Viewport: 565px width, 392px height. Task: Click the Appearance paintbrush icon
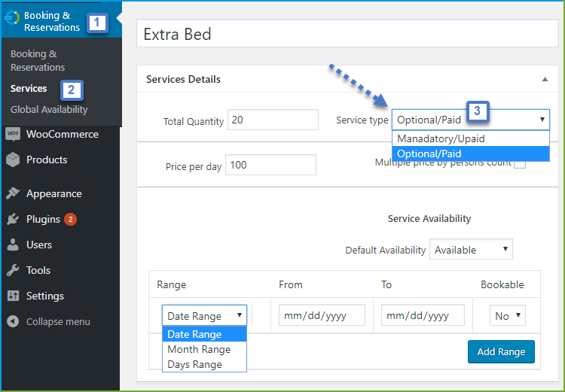click(13, 193)
